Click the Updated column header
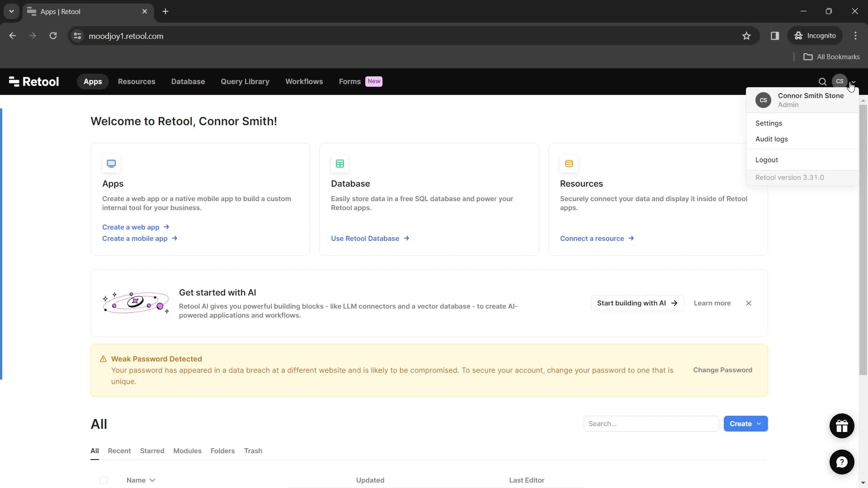This screenshot has width=868, height=488. point(370,480)
